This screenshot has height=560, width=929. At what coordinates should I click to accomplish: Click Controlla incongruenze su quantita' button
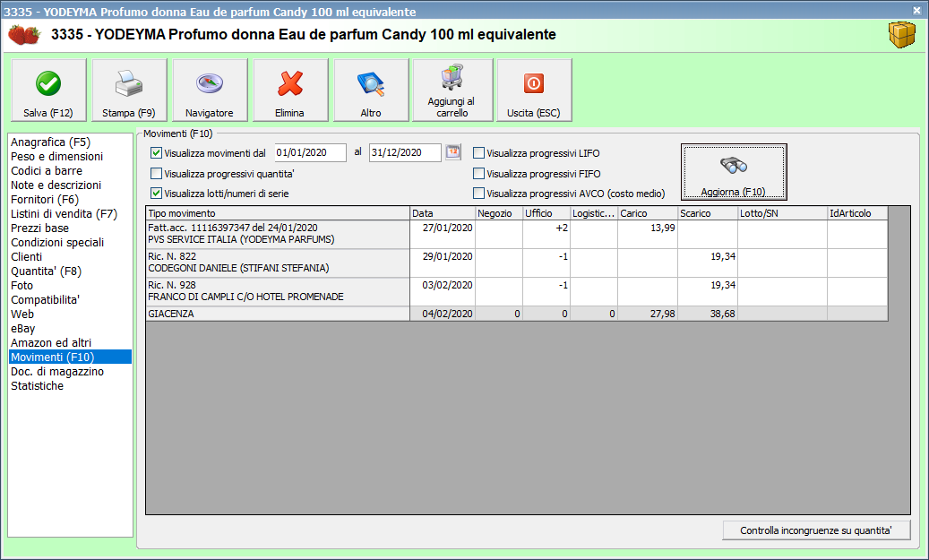816,530
